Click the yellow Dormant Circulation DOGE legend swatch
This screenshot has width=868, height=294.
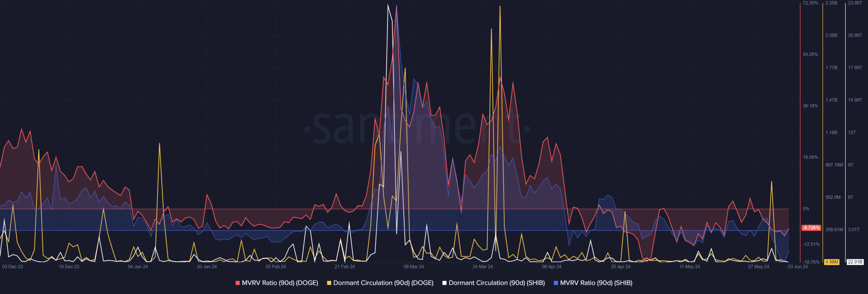pyautogui.click(x=329, y=283)
